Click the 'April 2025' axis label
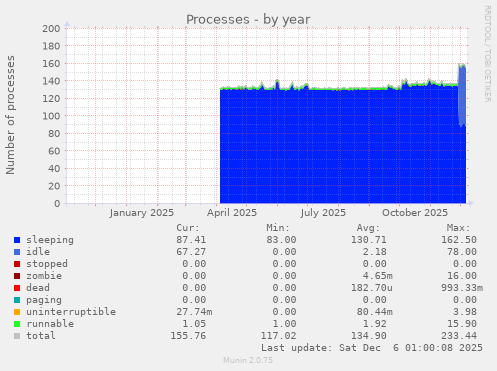 (x=232, y=213)
